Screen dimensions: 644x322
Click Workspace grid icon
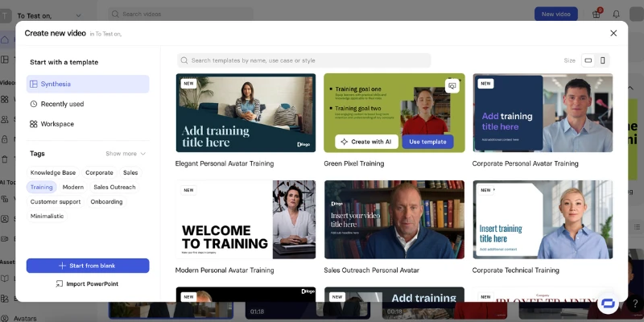[x=34, y=124]
